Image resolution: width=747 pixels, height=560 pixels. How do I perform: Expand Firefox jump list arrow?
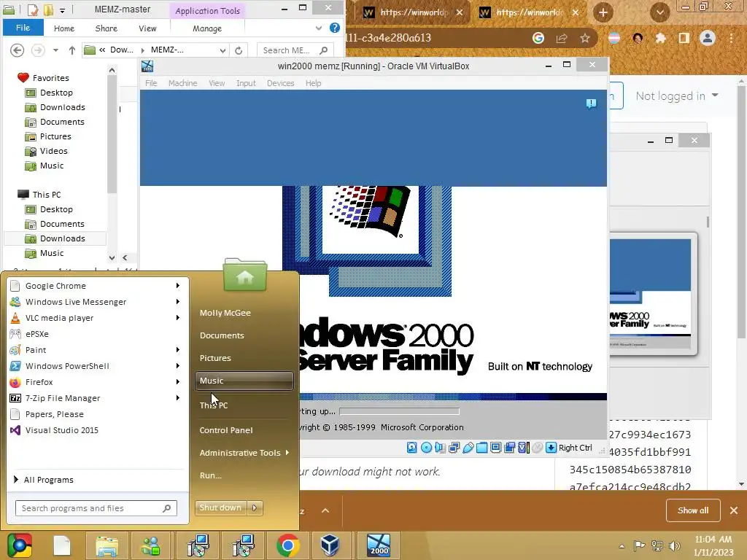tap(178, 382)
